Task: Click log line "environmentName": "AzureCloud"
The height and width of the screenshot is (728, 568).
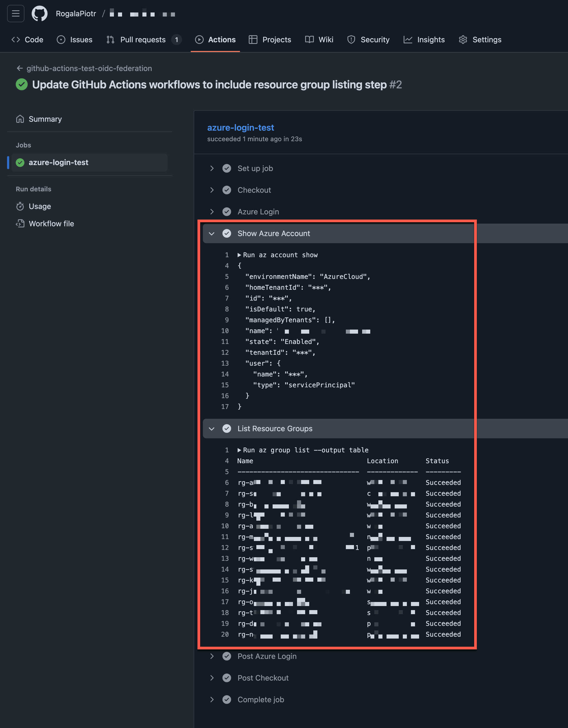Action: 308,277
